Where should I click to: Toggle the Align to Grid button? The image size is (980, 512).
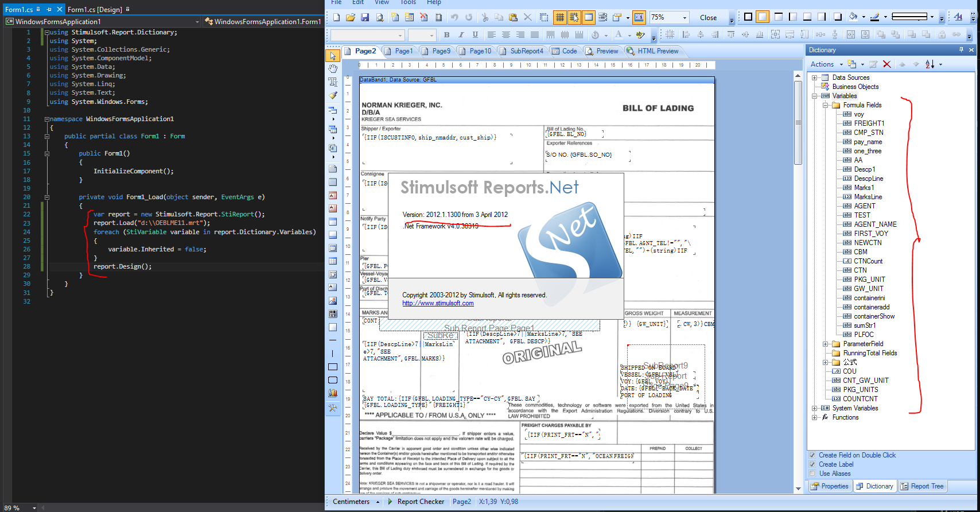coord(574,17)
